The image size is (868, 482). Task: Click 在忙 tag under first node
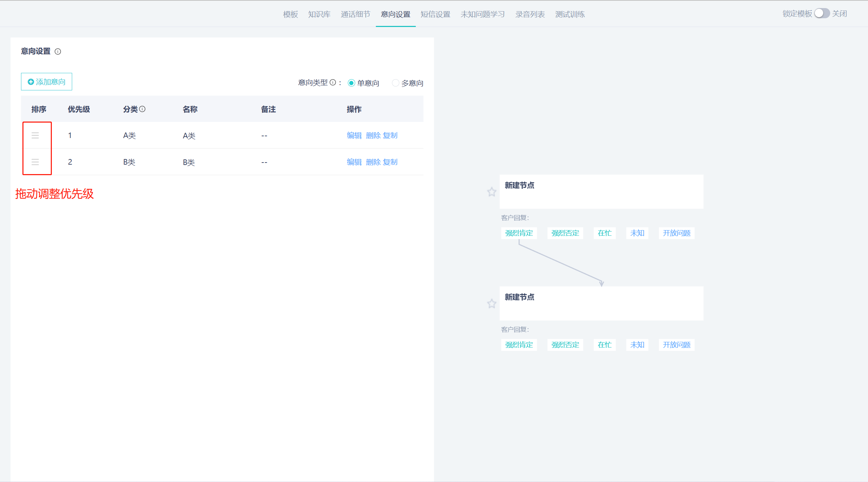tap(605, 233)
